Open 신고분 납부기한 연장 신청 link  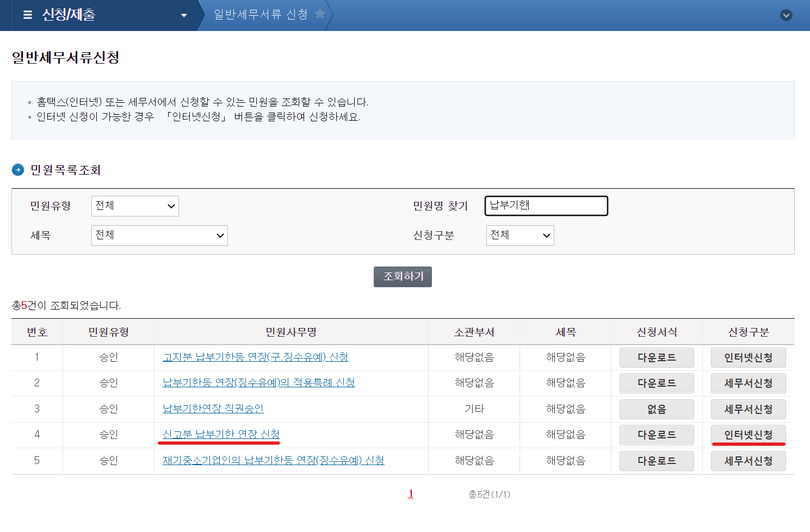click(x=221, y=434)
